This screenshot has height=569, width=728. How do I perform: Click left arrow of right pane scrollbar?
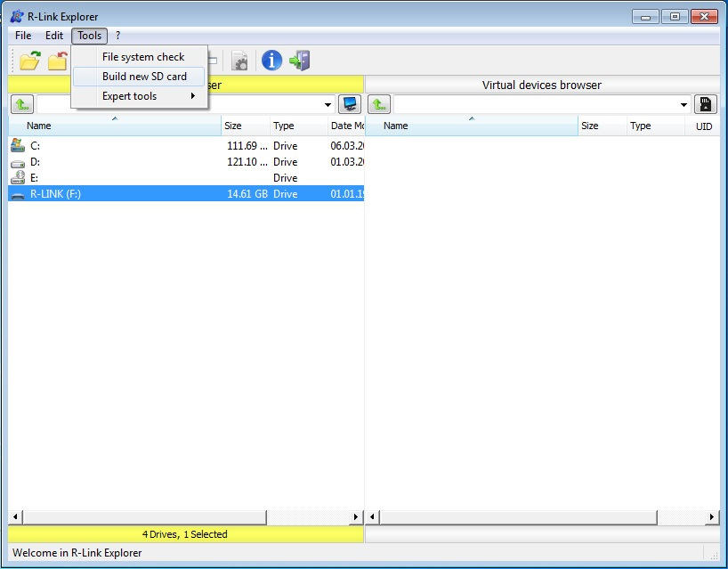(372, 516)
